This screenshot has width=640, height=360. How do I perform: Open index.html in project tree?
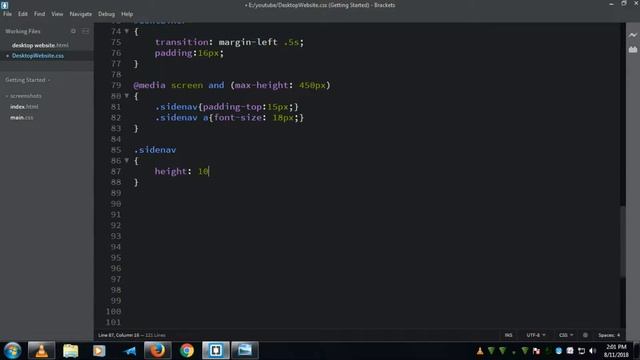(x=24, y=107)
